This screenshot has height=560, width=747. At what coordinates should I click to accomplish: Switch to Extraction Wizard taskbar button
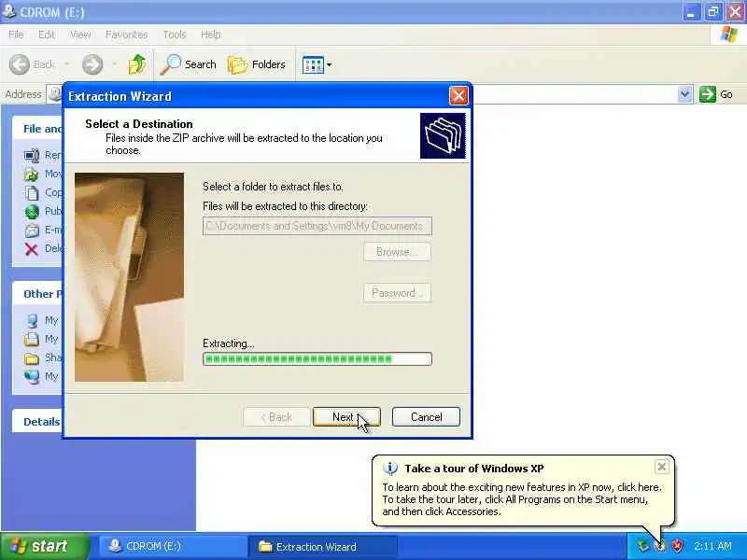tap(322, 546)
